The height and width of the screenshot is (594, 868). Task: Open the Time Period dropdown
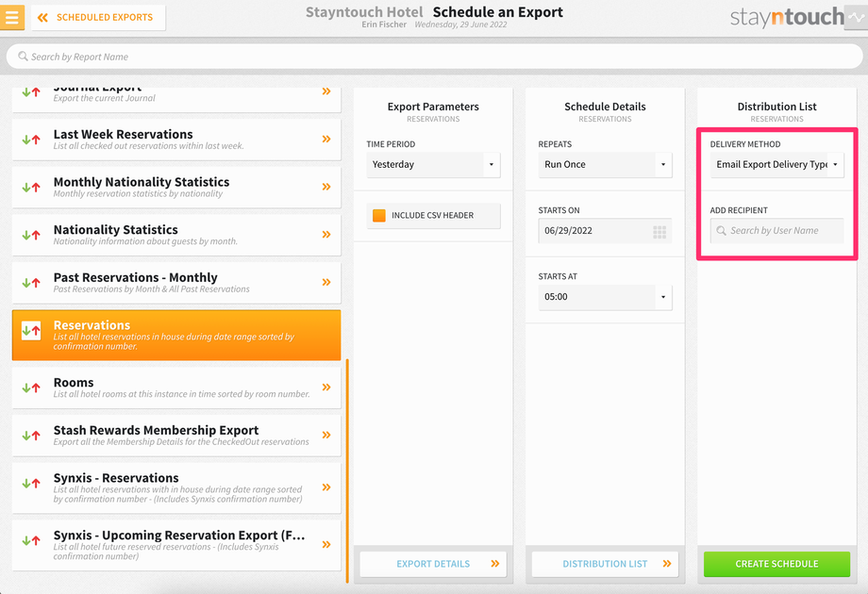click(433, 164)
